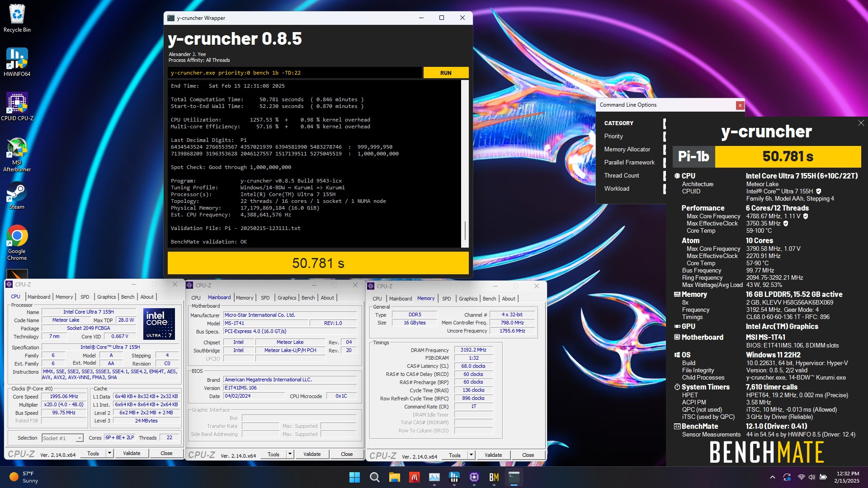Open Socket #1 selection dropdown
The width and height of the screenshot is (868, 488).
pos(62,438)
